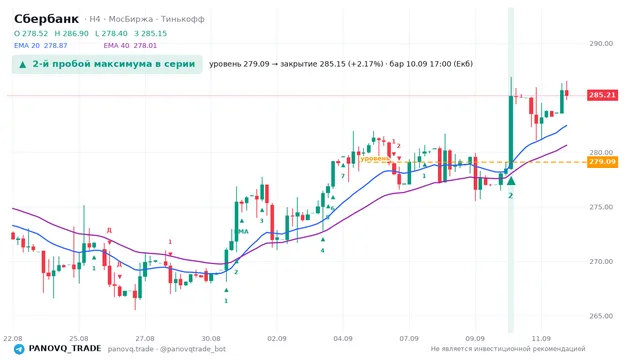The height and width of the screenshot is (360, 640).
Task: Click the 25.08 date axis label
Action: pos(79,338)
